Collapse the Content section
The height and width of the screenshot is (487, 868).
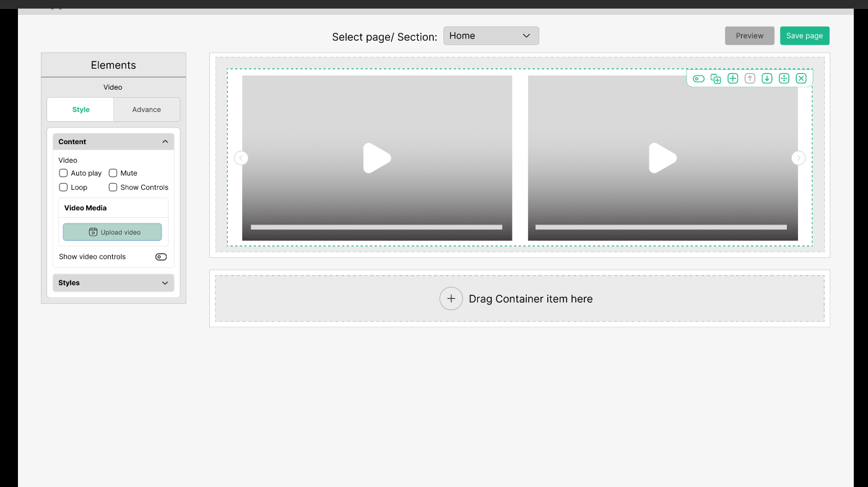(x=113, y=142)
